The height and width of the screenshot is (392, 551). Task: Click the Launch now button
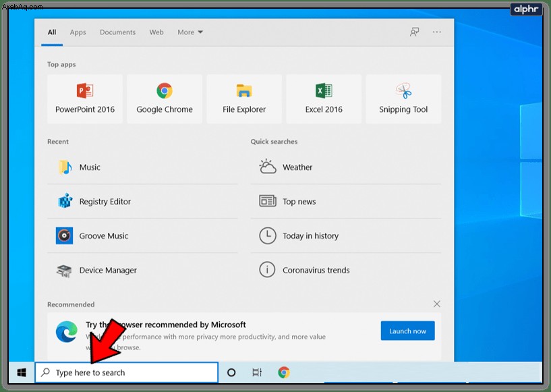point(407,331)
